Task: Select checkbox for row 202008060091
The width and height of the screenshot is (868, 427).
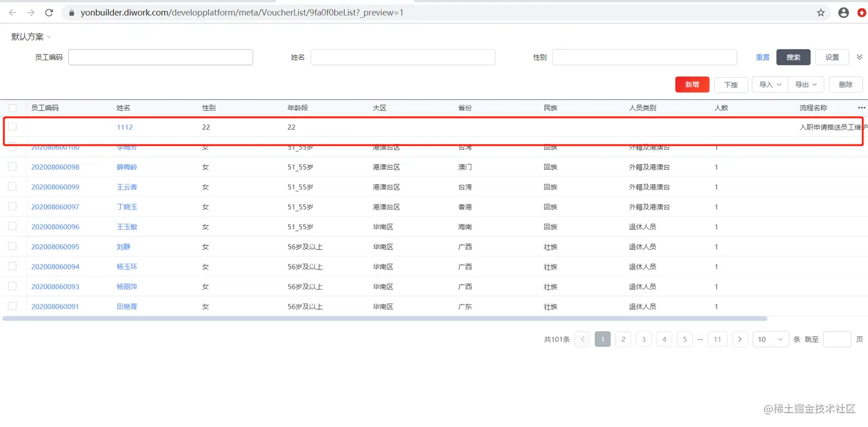Action: (13, 306)
